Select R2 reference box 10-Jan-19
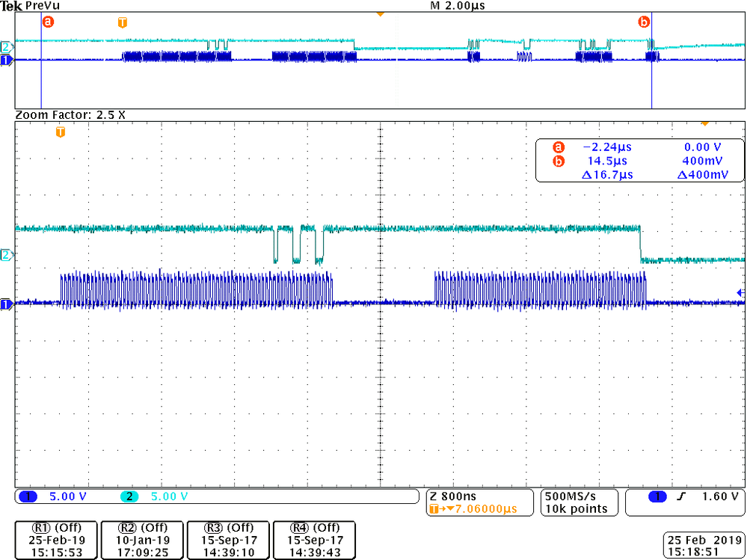Image resolution: width=747 pixels, height=560 pixels. [x=142, y=540]
